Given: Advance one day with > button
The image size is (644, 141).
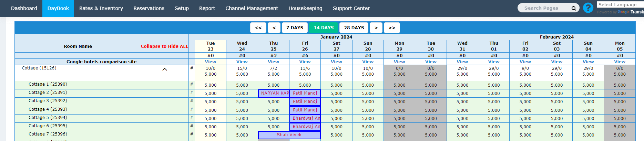Looking at the screenshot, I should click(376, 28).
